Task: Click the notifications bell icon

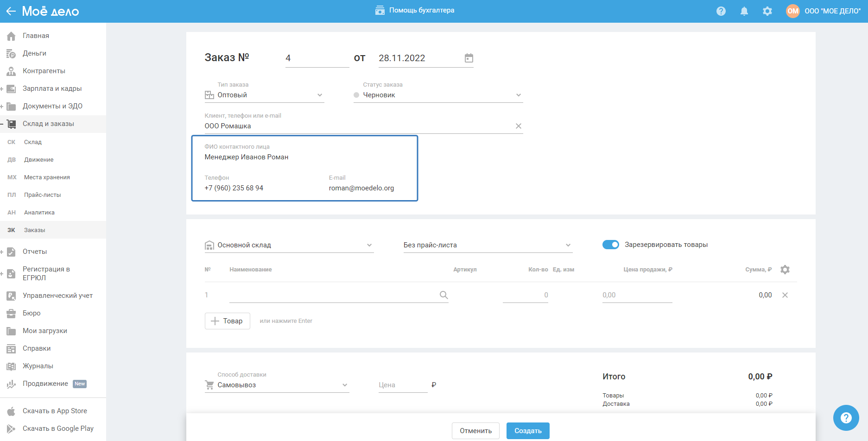Action: (x=744, y=11)
